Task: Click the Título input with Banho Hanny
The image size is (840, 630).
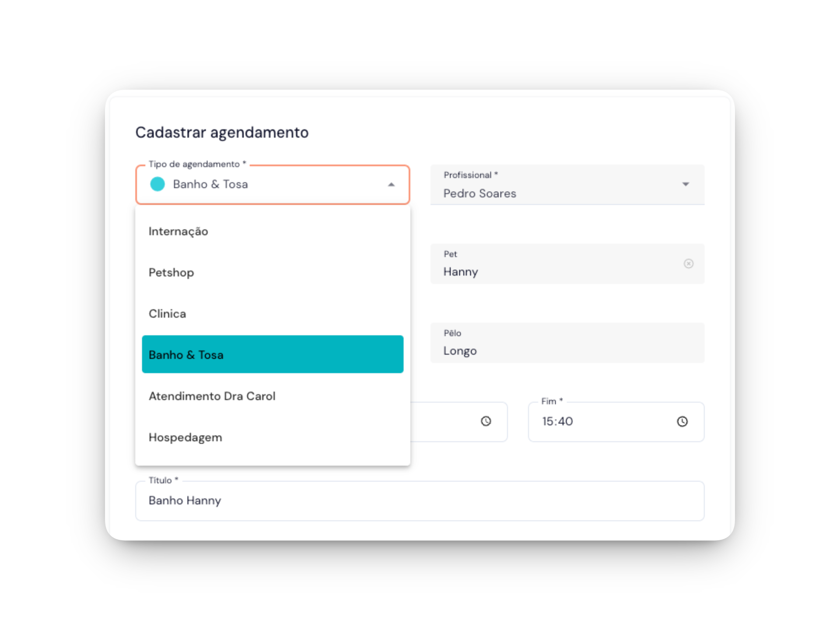Action: coord(419,501)
